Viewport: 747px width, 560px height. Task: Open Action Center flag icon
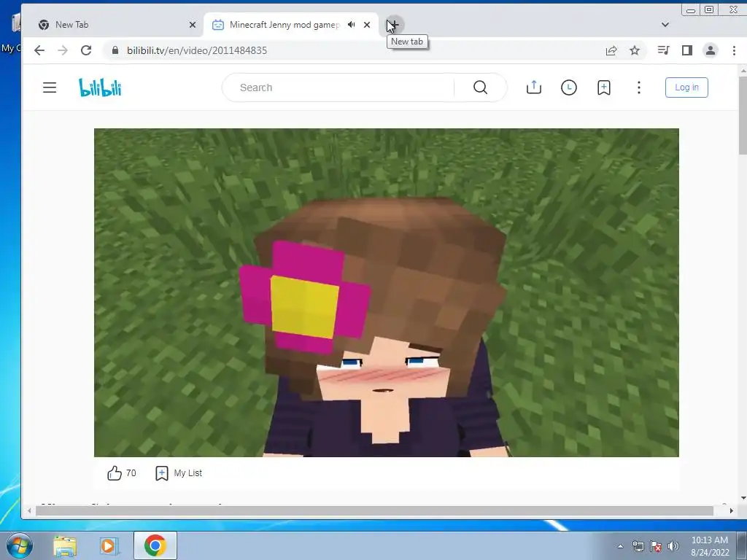(x=656, y=546)
